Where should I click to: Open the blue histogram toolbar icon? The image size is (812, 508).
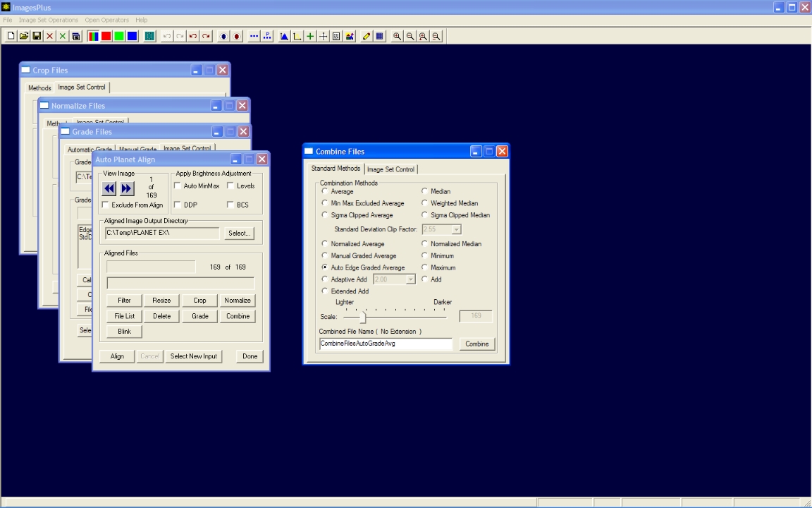point(284,36)
